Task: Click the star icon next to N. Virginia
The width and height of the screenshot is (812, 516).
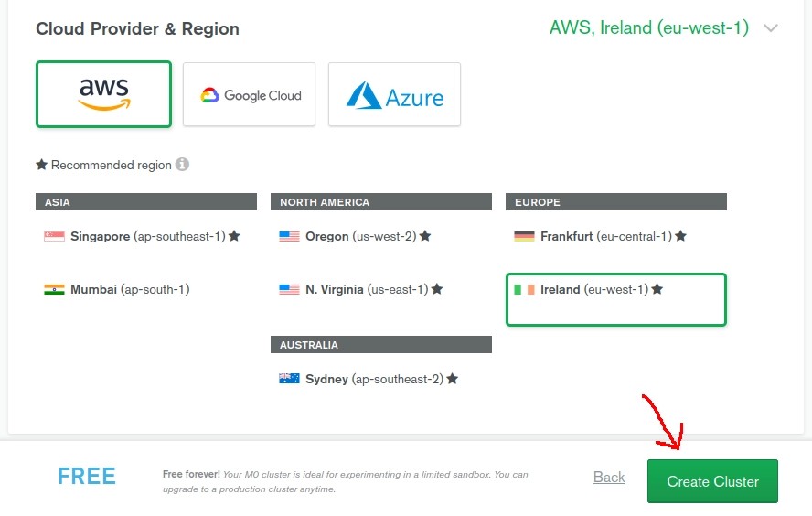Action: 437,288
